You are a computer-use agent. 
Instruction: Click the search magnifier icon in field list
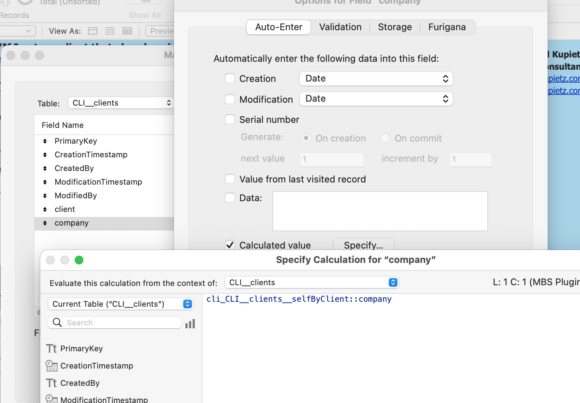point(57,322)
